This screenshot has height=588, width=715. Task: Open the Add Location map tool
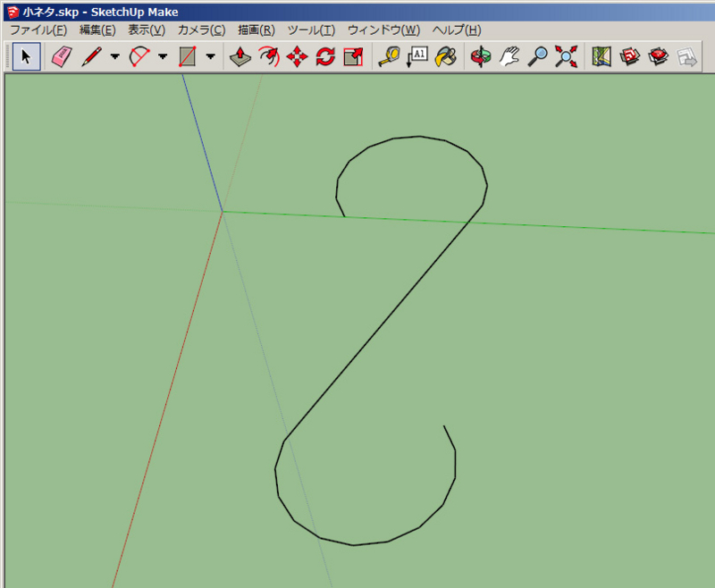(x=602, y=55)
